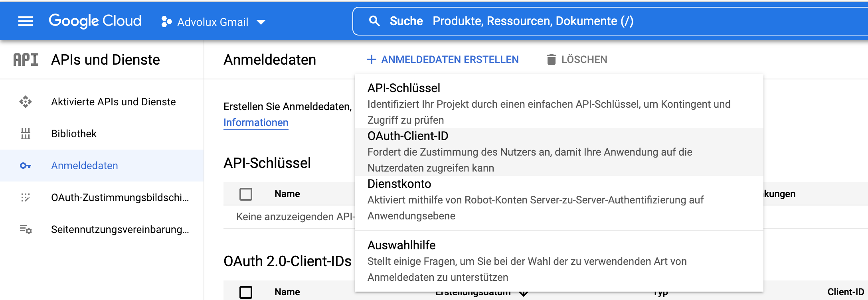Click the APIs und Dienste heading
The width and height of the screenshot is (868, 300).
point(105,60)
